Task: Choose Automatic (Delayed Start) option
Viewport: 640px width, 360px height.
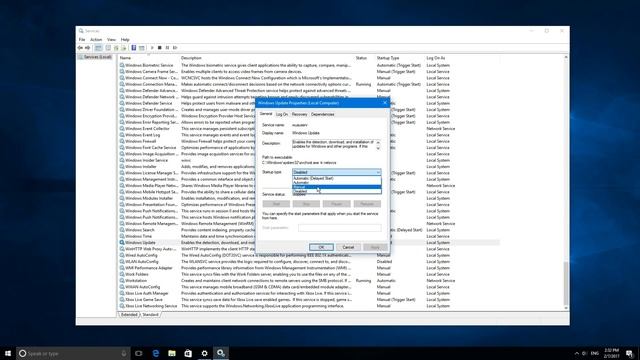Action: (337, 178)
